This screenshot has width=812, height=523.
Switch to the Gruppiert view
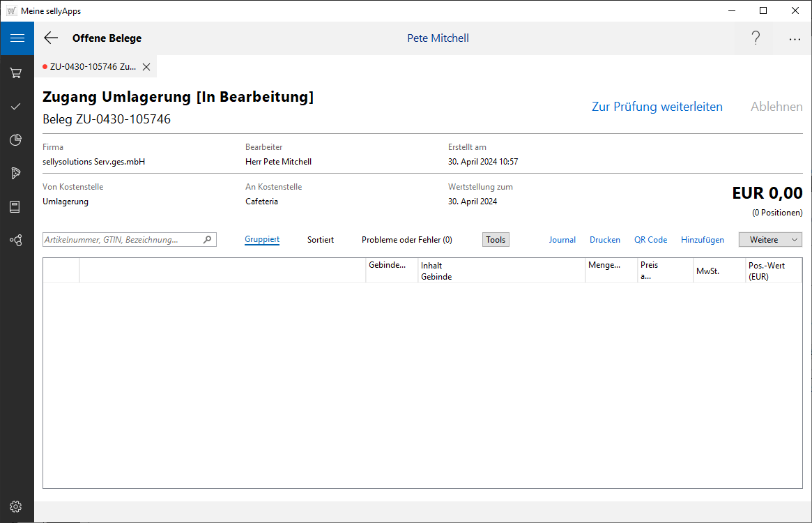coord(262,239)
